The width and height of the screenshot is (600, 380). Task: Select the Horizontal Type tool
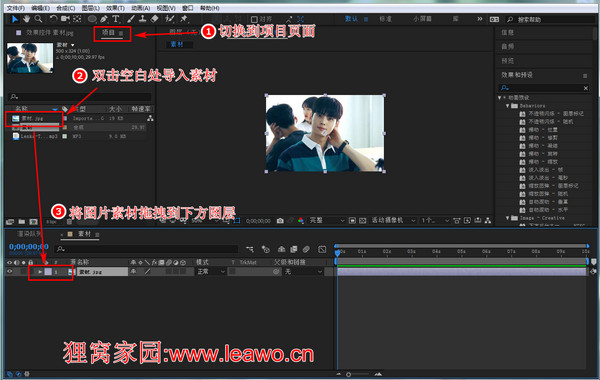click(116, 19)
